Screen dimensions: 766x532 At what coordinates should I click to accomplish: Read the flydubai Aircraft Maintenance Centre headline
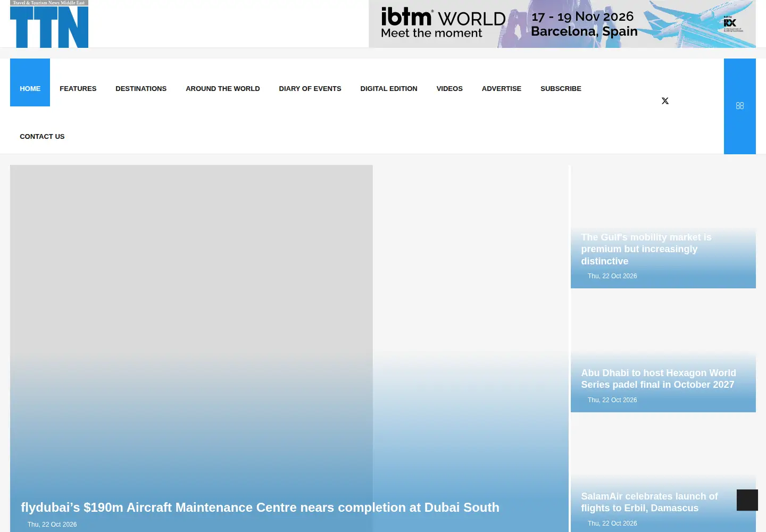(260, 508)
